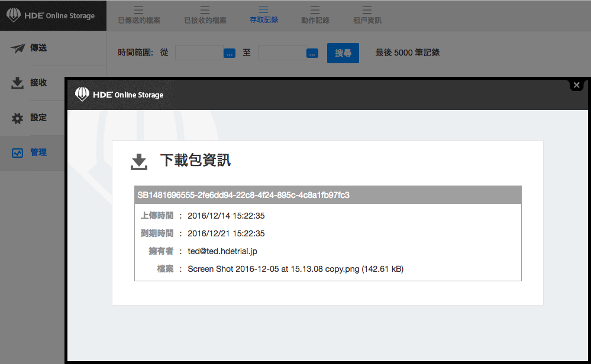591x364 pixels.
Task: Click HDE Online Storage logo in dialog header
Action: (x=119, y=95)
